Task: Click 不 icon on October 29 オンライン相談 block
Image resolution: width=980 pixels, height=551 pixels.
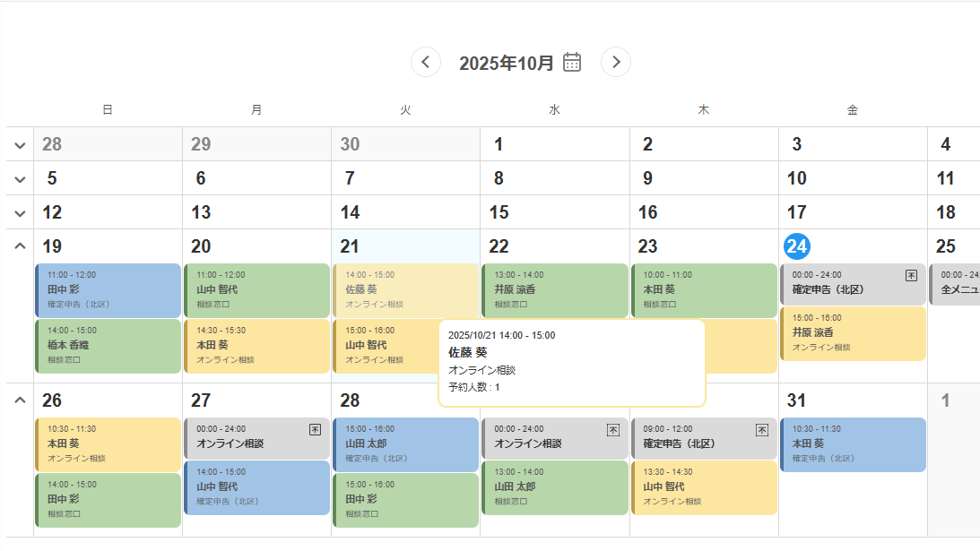Action: click(x=612, y=430)
